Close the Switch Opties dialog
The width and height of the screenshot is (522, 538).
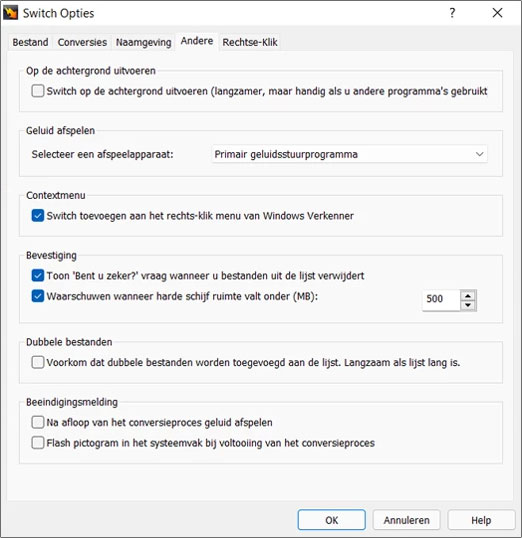tap(497, 13)
